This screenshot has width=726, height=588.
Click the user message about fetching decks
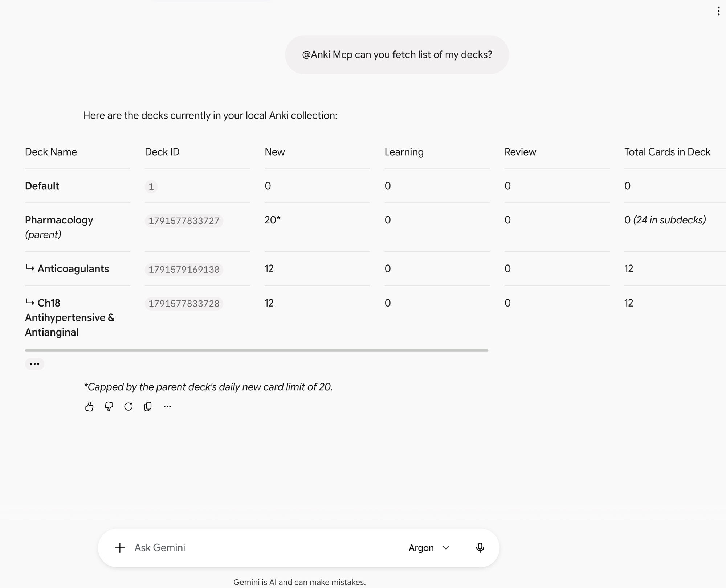point(397,55)
